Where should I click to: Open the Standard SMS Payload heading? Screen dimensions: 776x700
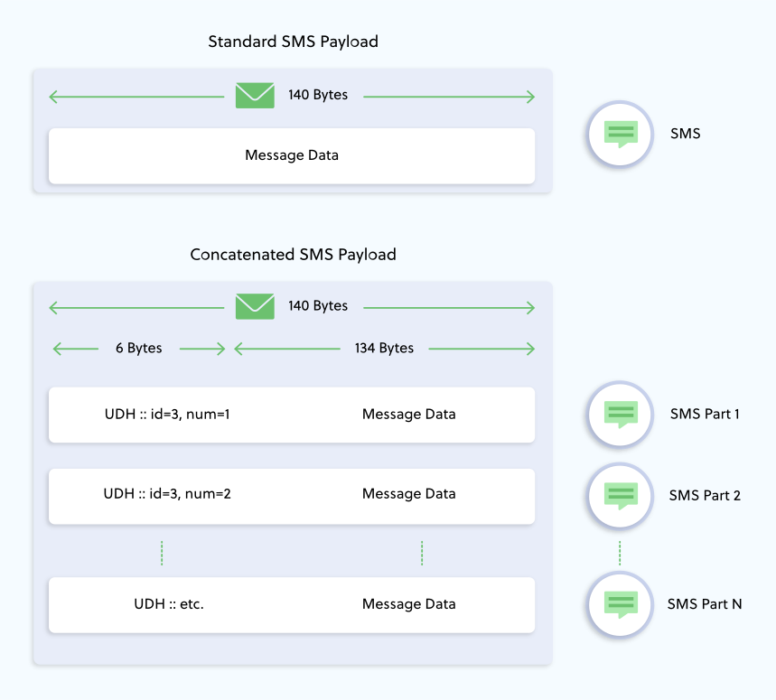[292, 42]
